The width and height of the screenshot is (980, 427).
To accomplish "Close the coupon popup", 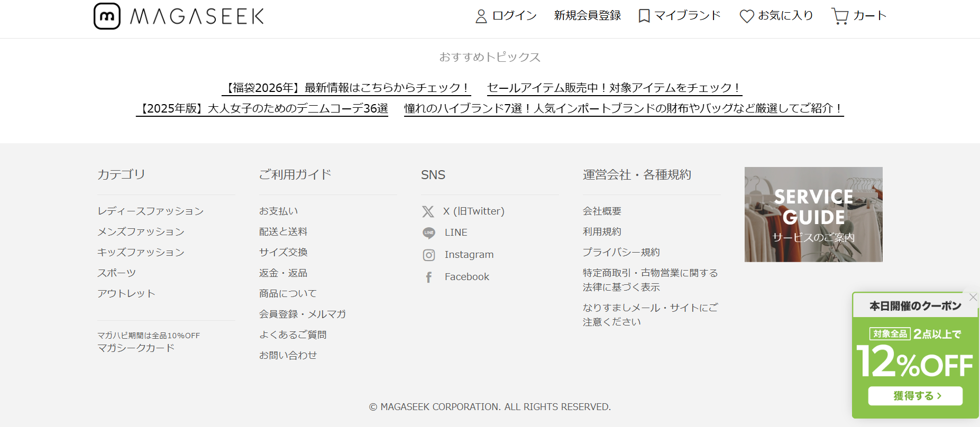I will 973,297.
